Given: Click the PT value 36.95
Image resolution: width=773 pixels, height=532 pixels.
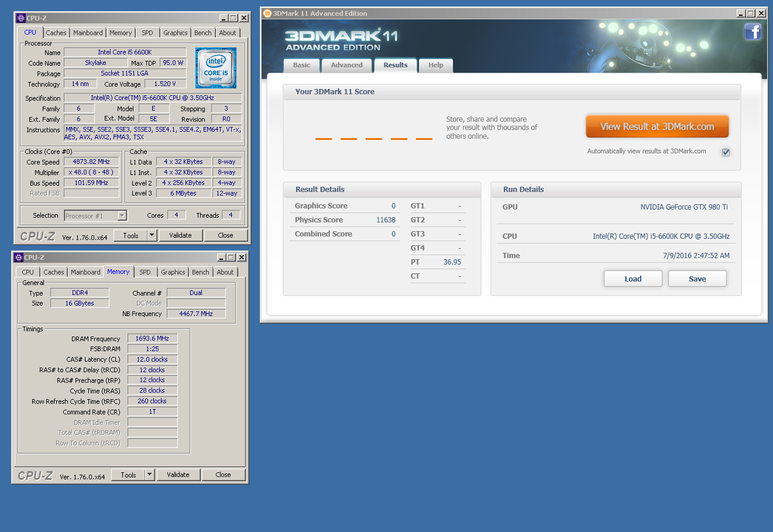Looking at the screenshot, I should point(452,262).
